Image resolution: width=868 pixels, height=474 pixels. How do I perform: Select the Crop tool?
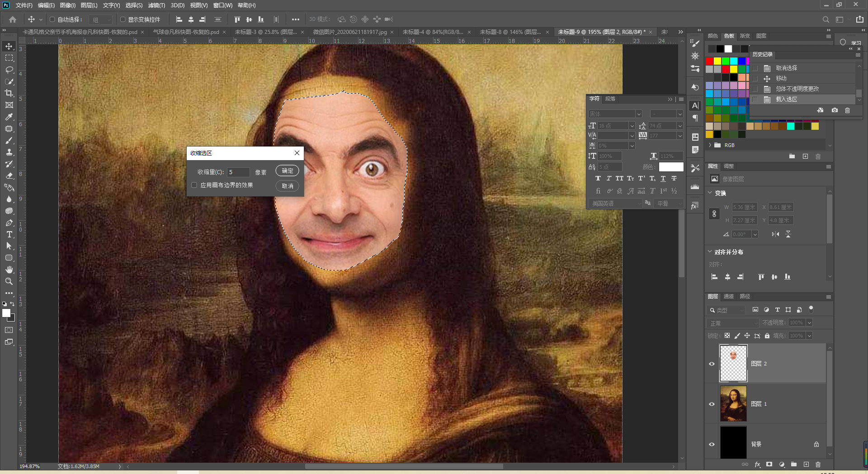tap(9, 93)
